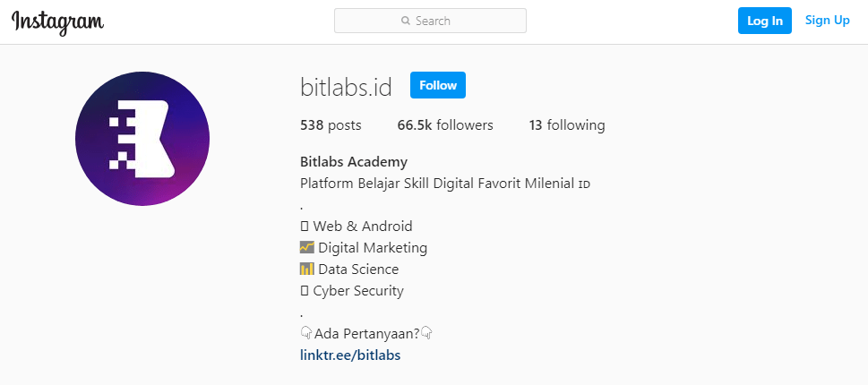Show the 66.5k followers list
The image size is (868, 385).
tap(445, 125)
